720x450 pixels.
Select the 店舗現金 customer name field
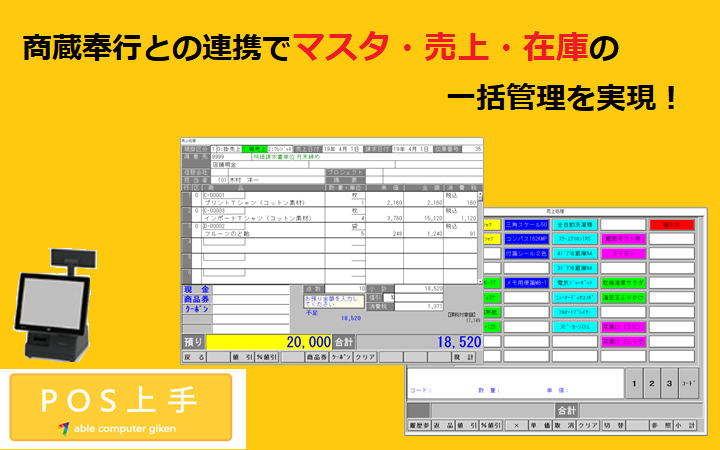click(x=259, y=164)
